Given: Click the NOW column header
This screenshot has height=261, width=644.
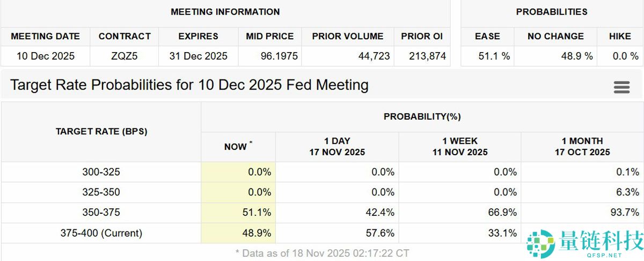Looking at the screenshot, I should tap(238, 147).
